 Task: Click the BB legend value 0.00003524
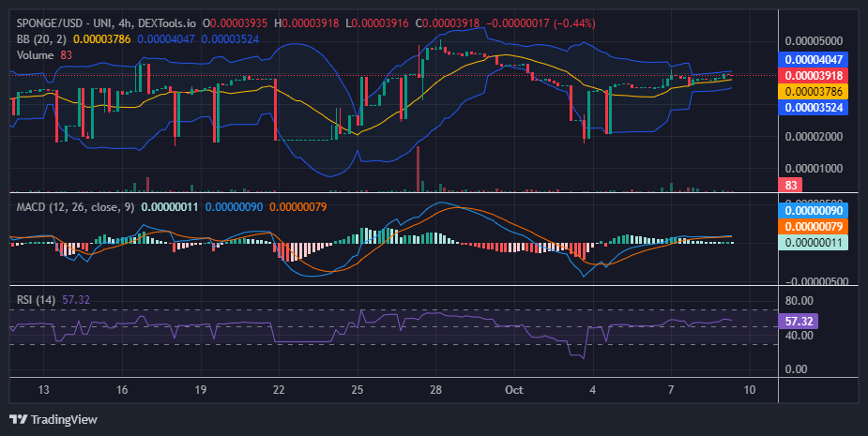(230, 39)
